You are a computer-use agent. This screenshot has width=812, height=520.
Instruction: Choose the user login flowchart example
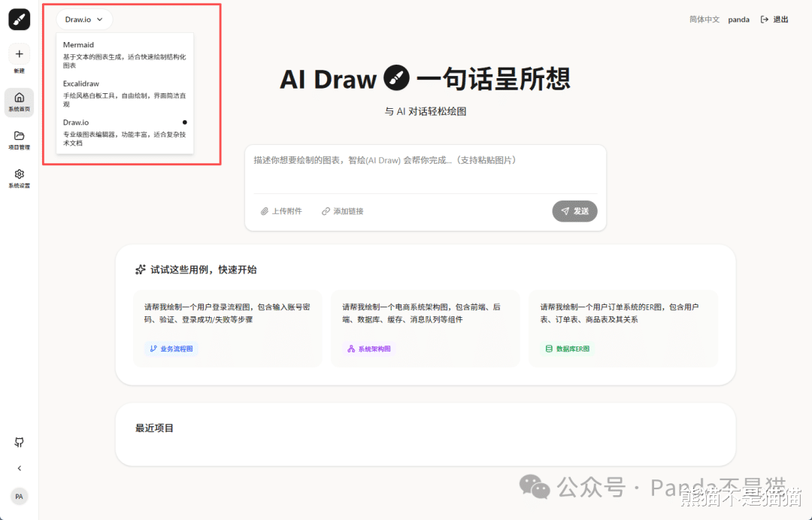coord(227,328)
